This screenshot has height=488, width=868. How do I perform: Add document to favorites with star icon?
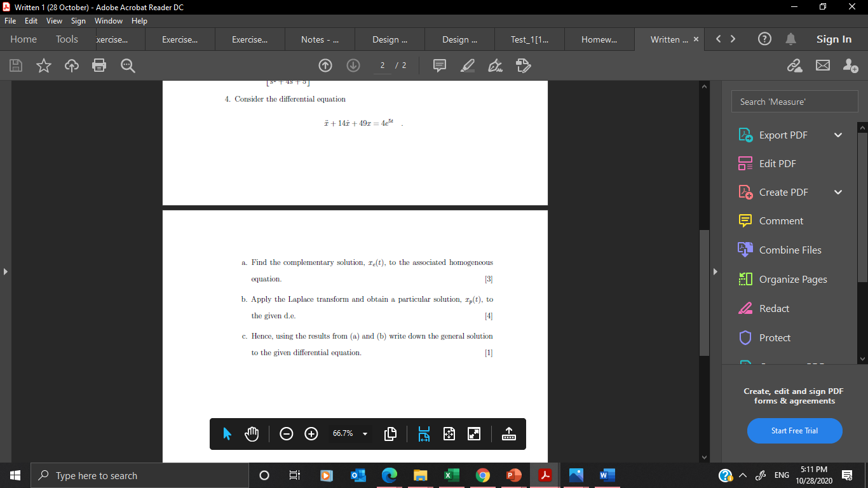pyautogui.click(x=43, y=65)
